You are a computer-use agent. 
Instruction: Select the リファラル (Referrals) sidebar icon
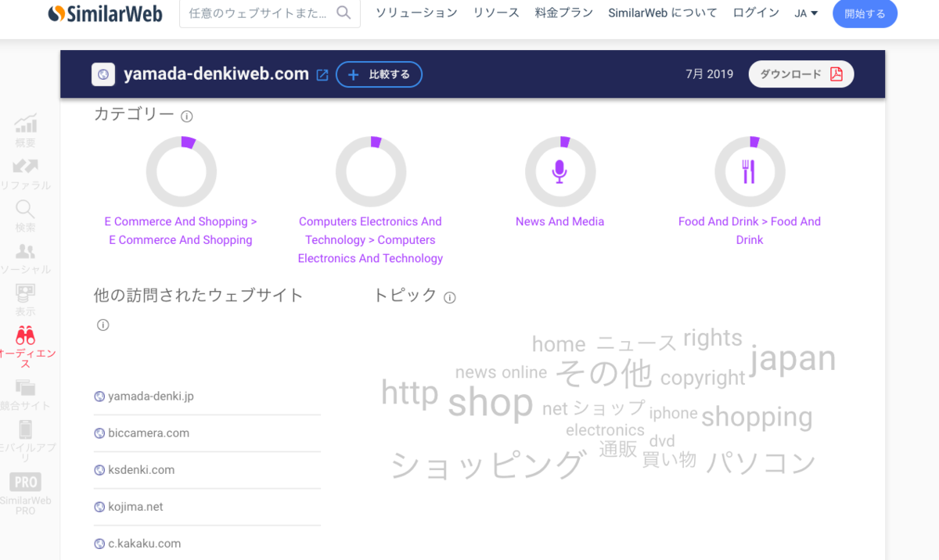(26, 165)
